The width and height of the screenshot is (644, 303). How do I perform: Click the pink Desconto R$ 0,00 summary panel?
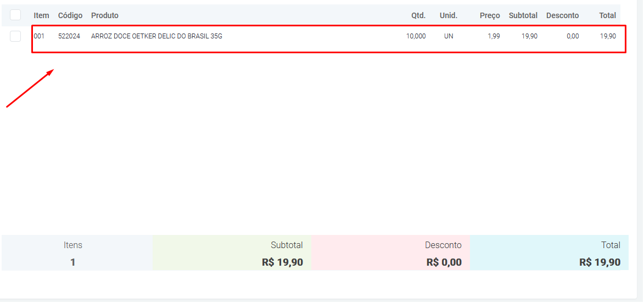[390, 253]
